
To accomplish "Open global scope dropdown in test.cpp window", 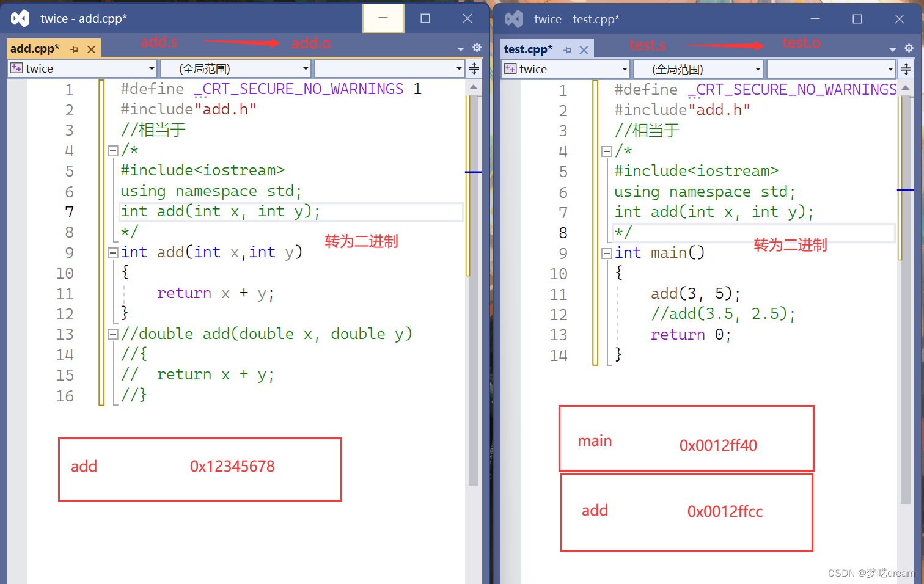I will (x=698, y=69).
